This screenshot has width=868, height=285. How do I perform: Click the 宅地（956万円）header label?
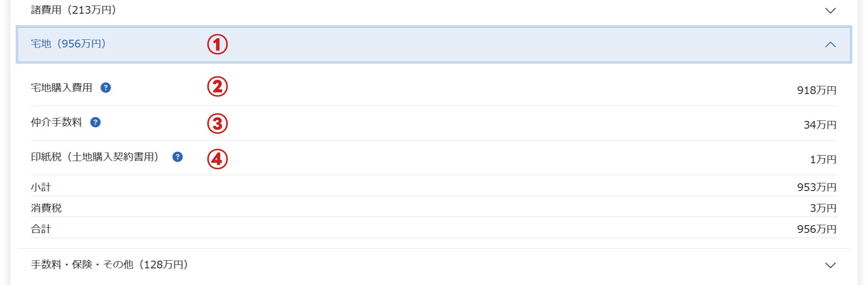pos(68,44)
